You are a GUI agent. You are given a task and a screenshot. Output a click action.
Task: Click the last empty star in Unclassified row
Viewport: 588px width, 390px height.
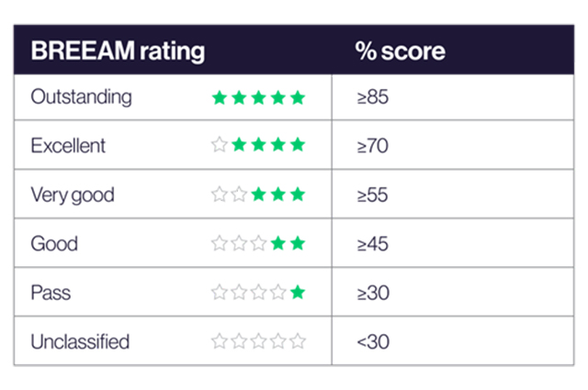298,341
